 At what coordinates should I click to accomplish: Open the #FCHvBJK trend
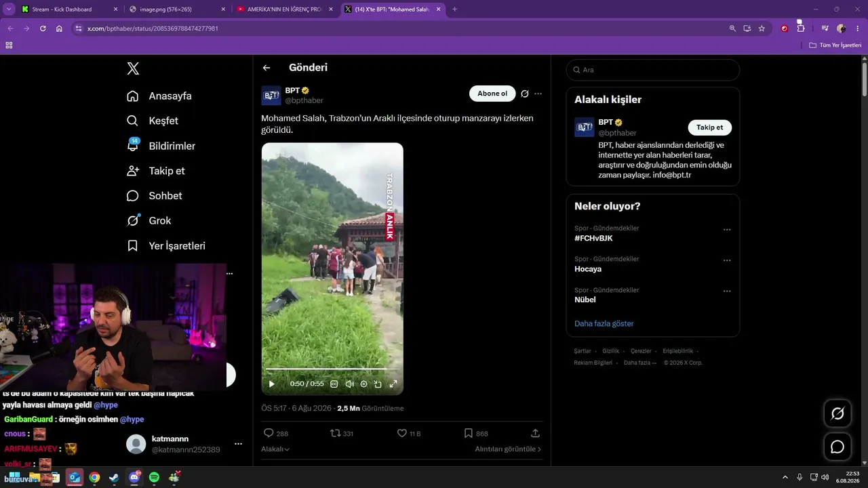click(x=593, y=239)
